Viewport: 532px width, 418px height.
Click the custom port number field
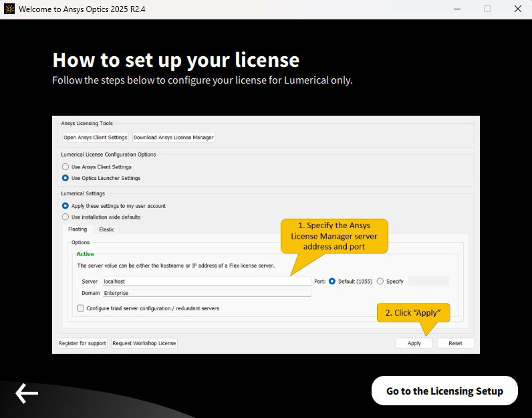(428, 282)
